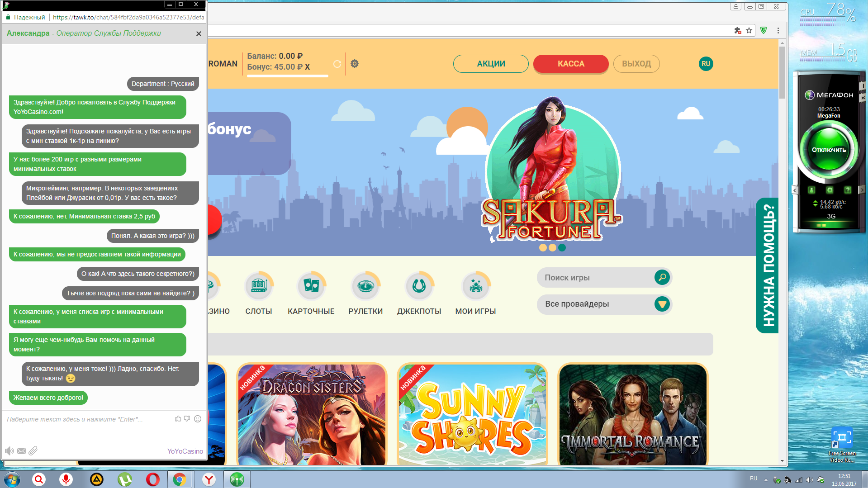Show hidden tray icons arrow
This screenshot has width=868, height=488.
[766, 480]
